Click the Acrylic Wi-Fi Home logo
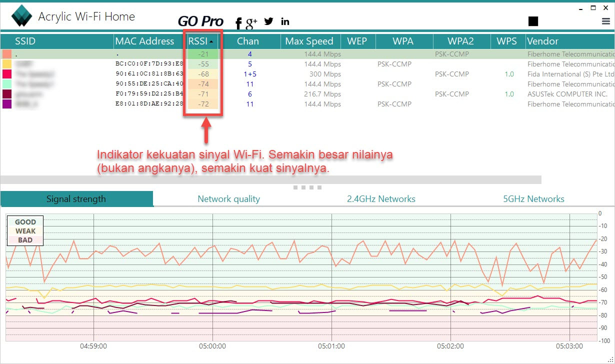 [21, 16]
